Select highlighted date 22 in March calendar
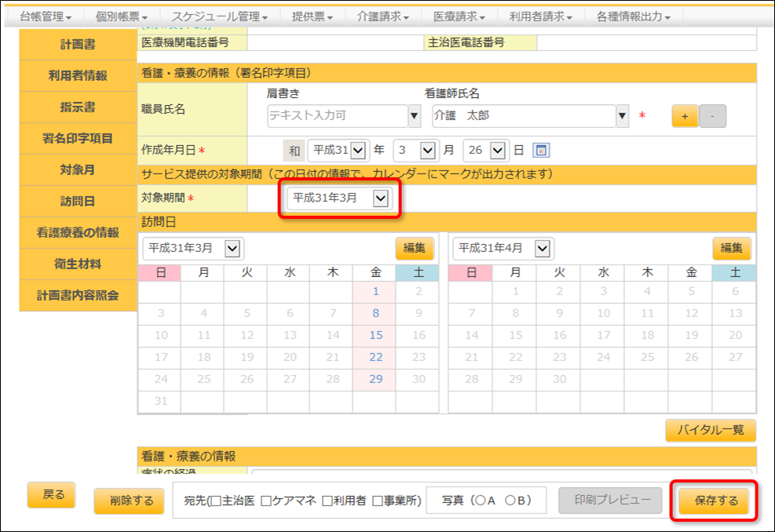This screenshot has height=532, width=775. point(375,357)
